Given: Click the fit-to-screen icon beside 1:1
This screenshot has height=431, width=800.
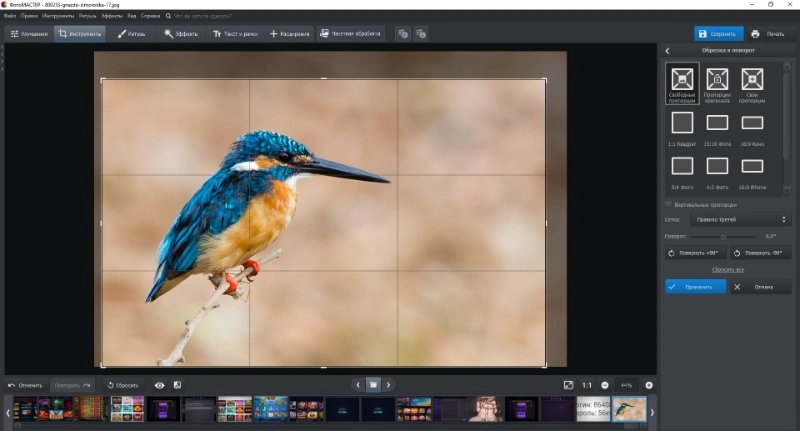Looking at the screenshot, I should [x=568, y=385].
